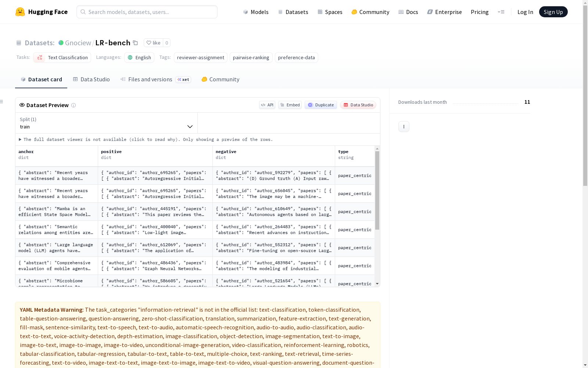Open Spaces from the top navigation

click(x=330, y=12)
